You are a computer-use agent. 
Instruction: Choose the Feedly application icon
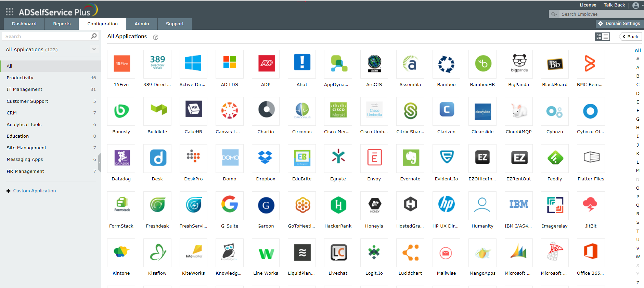click(x=555, y=158)
